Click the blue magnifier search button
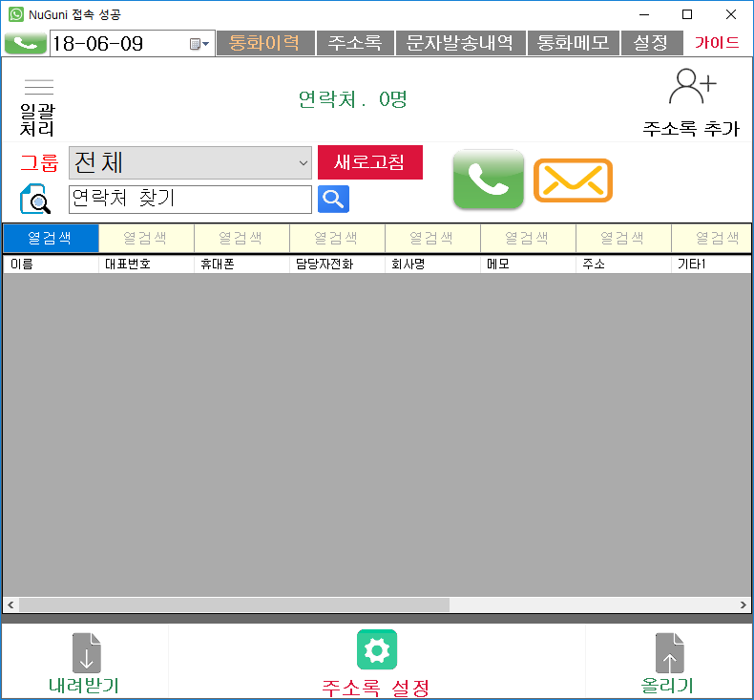The height and width of the screenshot is (700, 754). (333, 200)
